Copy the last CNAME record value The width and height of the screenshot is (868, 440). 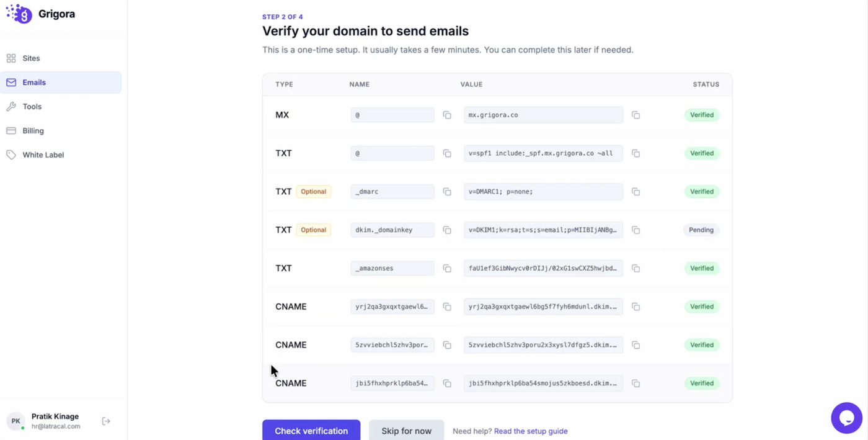635,384
